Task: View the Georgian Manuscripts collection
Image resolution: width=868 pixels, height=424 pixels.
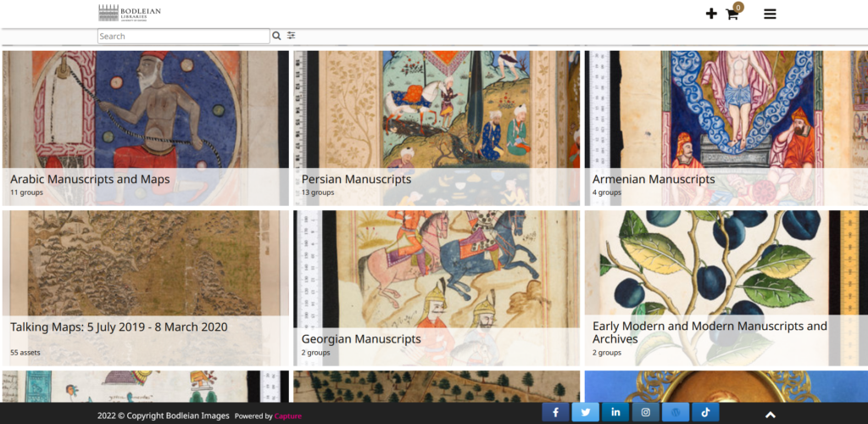Action: (361, 339)
